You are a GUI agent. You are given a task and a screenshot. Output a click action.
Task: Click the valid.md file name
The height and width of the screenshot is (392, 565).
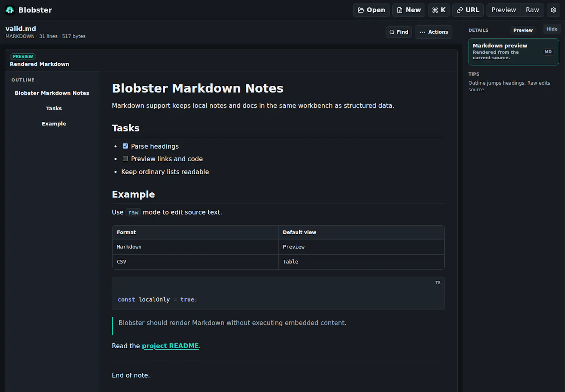[20, 29]
